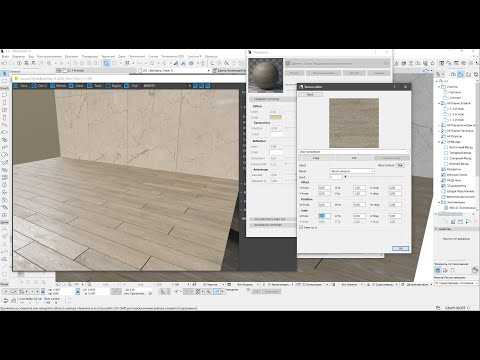The height and width of the screenshot is (360, 480).
Task: Click the highlighted blue toolbar icon in main toolbar
Action: [106, 63]
